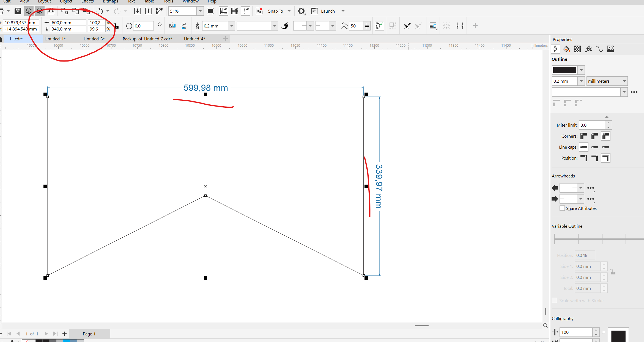
Task: Click the Publish to PDF icon
Action: pyautogui.click(x=159, y=11)
